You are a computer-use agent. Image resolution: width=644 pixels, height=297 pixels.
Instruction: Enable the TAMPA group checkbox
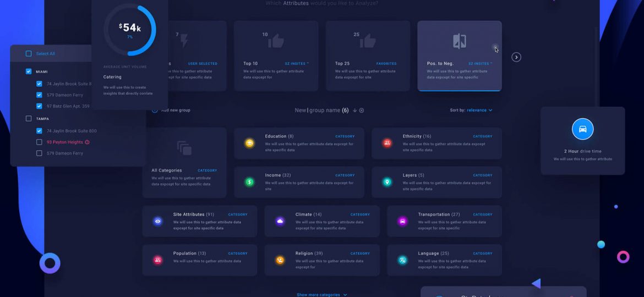pos(29,119)
